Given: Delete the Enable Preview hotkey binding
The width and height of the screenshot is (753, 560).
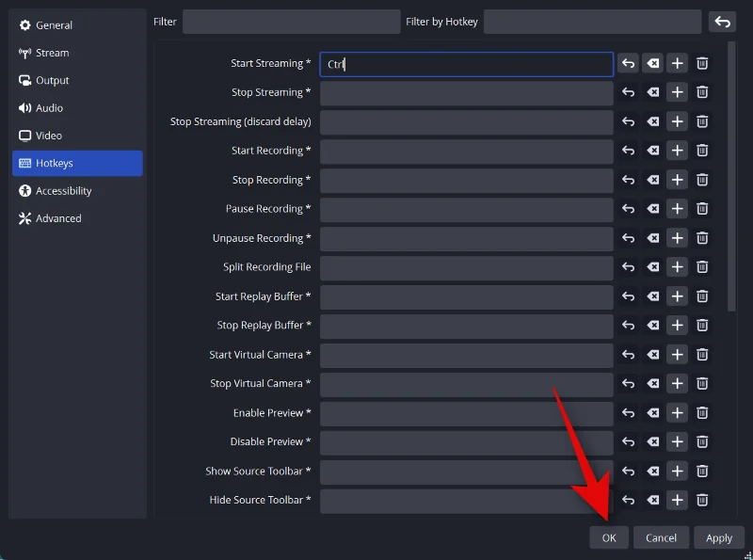Looking at the screenshot, I should click(x=702, y=413).
